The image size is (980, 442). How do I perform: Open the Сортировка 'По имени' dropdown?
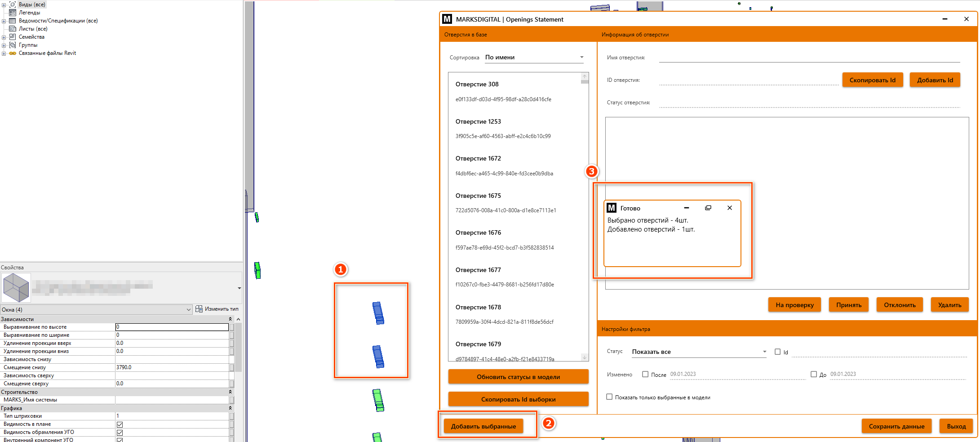(x=534, y=58)
